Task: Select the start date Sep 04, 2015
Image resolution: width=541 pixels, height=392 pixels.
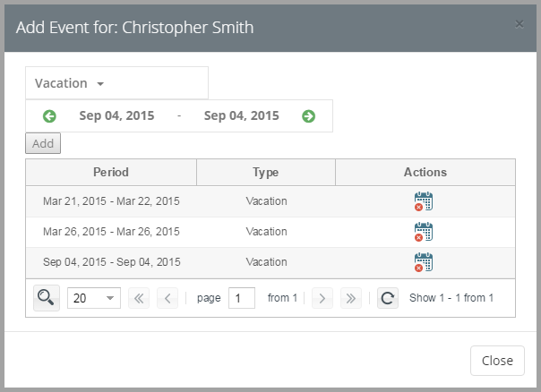Action: (x=116, y=115)
